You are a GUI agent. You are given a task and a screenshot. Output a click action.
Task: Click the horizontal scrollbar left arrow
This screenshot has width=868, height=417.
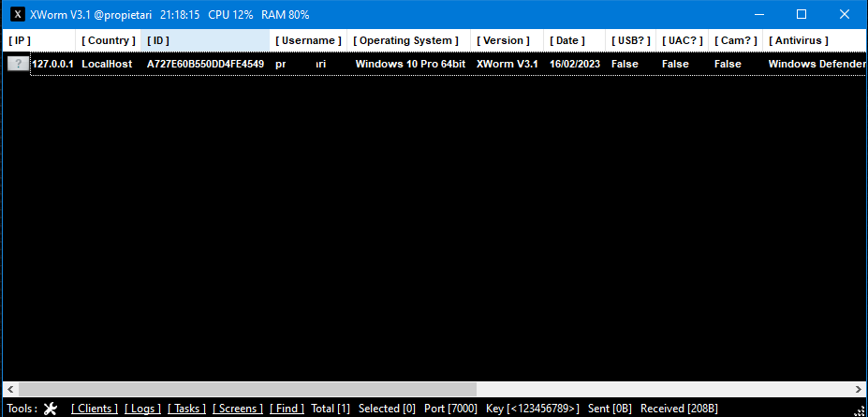click(x=10, y=389)
